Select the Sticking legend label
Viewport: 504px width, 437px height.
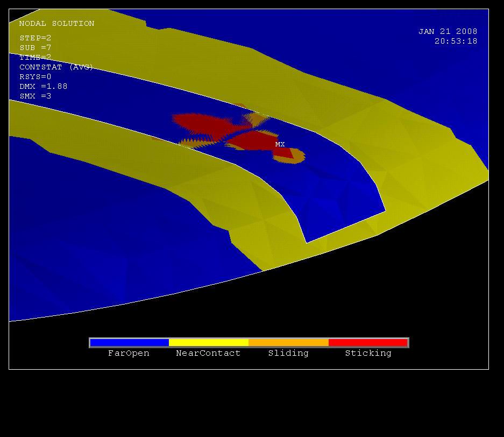pyautogui.click(x=368, y=353)
